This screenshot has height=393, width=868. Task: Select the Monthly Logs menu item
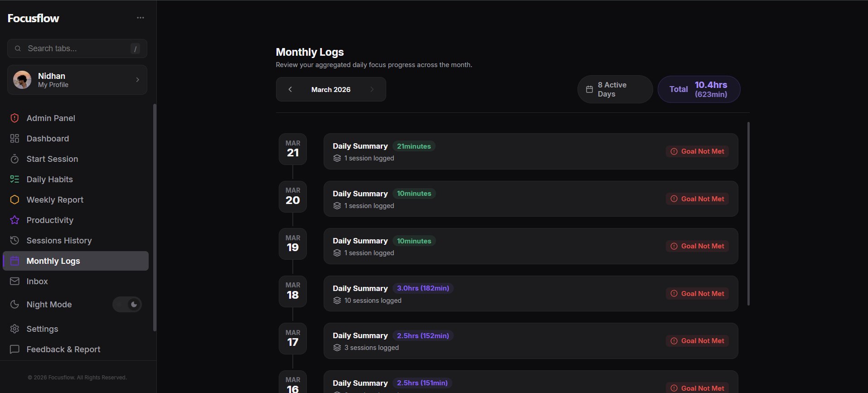(x=76, y=261)
